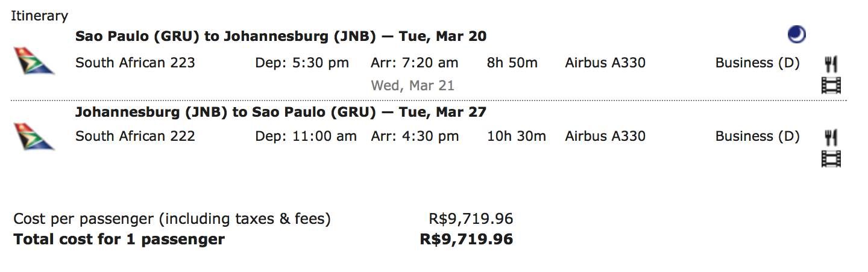The width and height of the screenshot is (868, 272).
Task: Select the Johannesburg to Sao Paulo heading
Action: pos(281,112)
